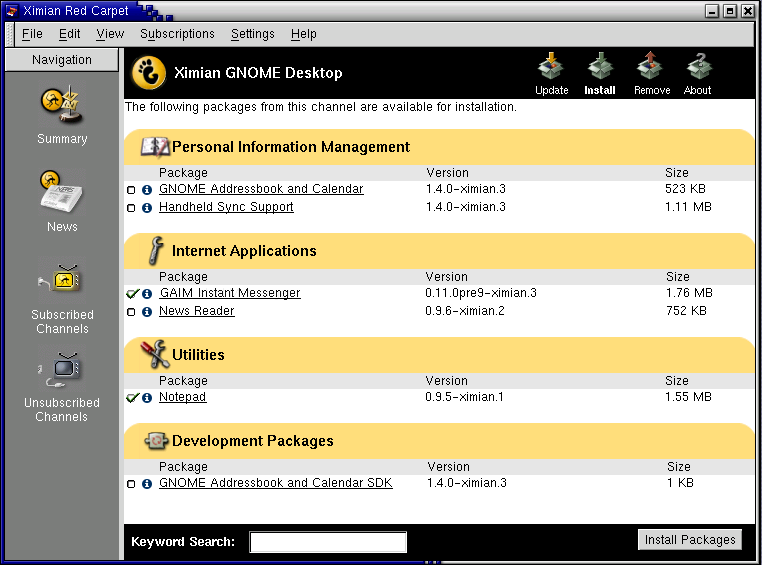Click the Update toolbar icon

pyautogui.click(x=551, y=66)
